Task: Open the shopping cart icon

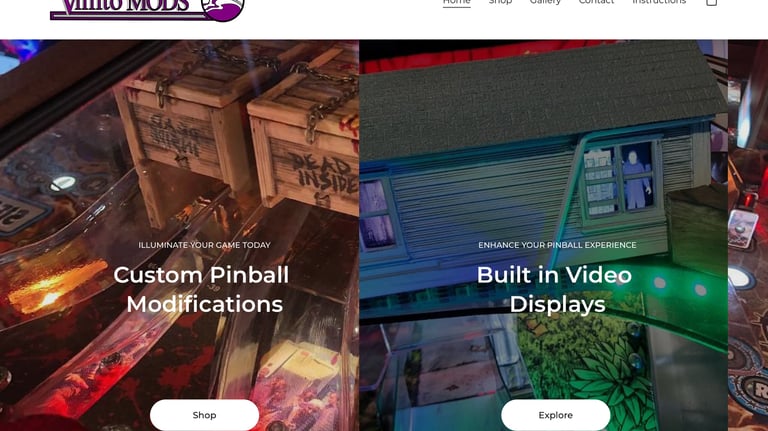Action: [712, 2]
